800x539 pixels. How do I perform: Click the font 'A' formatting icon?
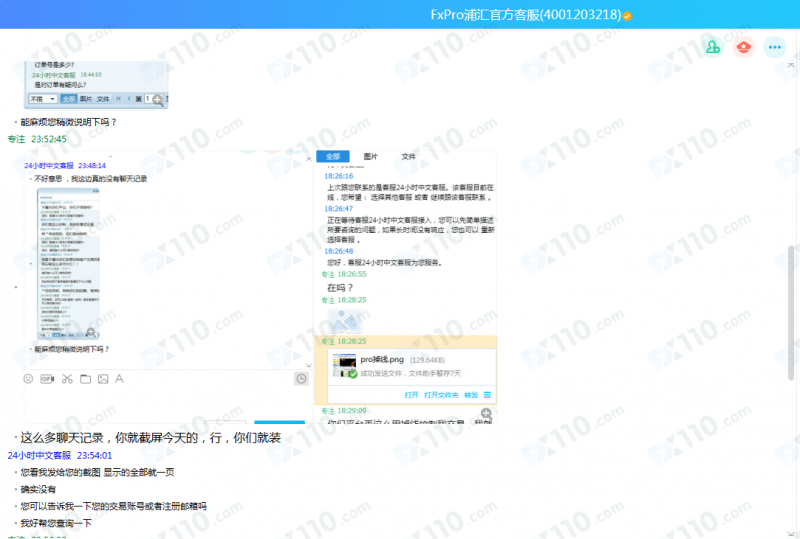pos(120,379)
